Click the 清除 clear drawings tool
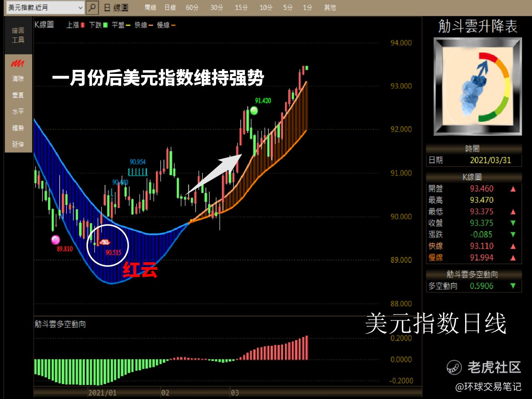This screenshot has height=399, width=532. [18, 79]
